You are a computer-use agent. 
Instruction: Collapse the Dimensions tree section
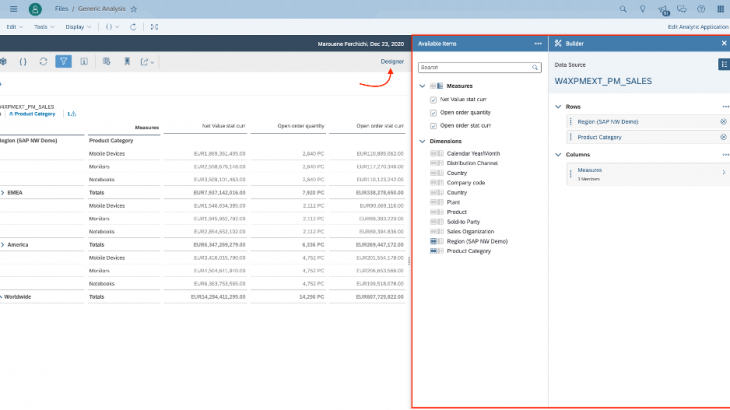point(422,141)
